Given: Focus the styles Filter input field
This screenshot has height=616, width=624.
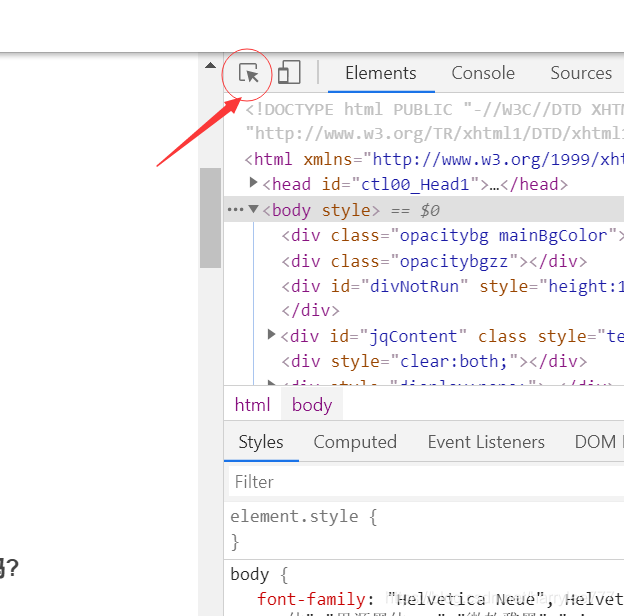Looking at the screenshot, I should pyautogui.click(x=426, y=482).
